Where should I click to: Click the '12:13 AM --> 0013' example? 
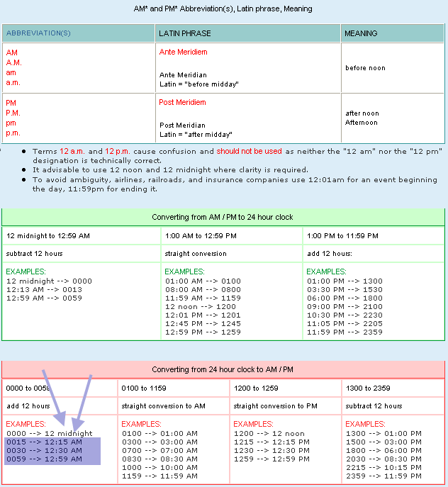[x=44, y=289]
